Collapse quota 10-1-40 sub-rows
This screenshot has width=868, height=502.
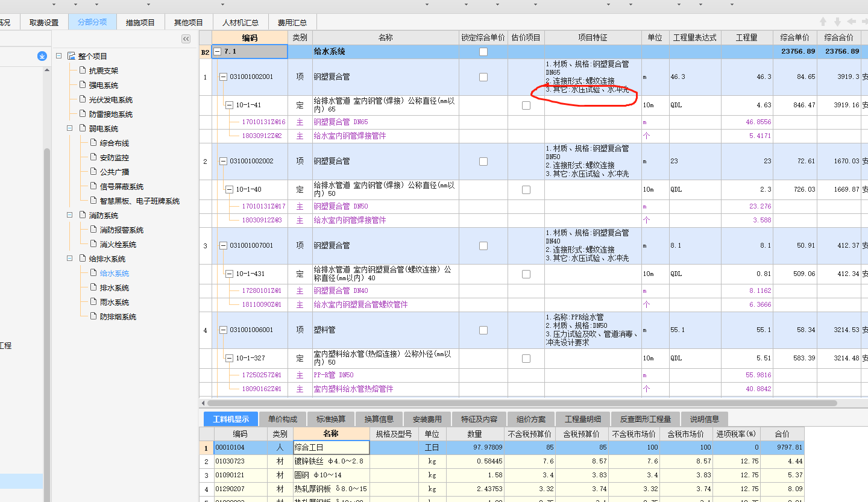tap(229, 190)
